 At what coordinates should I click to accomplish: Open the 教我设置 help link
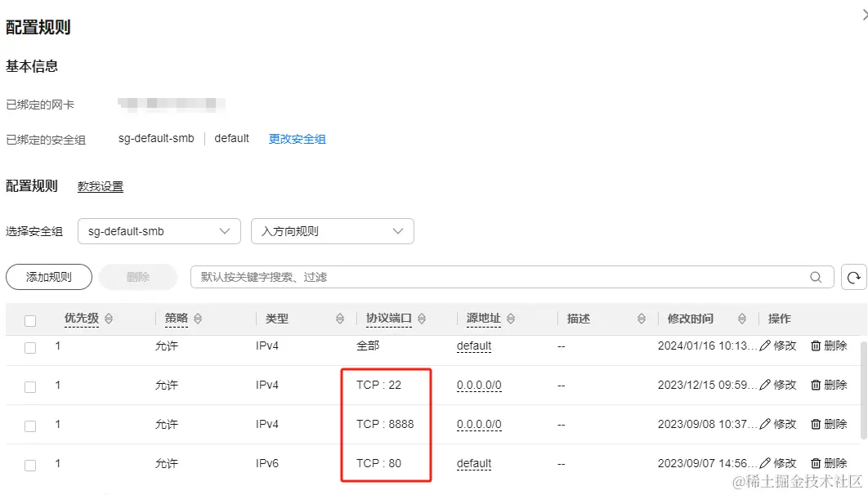click(101, 186)
